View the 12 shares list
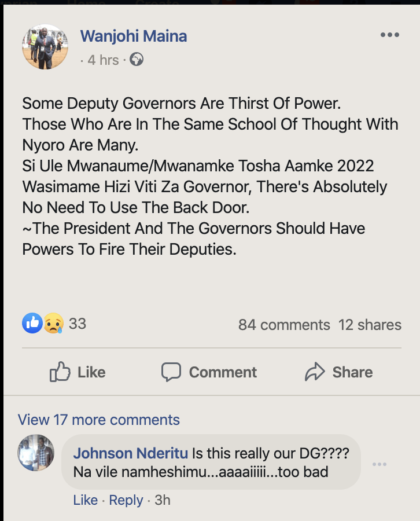This screenshot has width=420, height=521. point(370,325)
